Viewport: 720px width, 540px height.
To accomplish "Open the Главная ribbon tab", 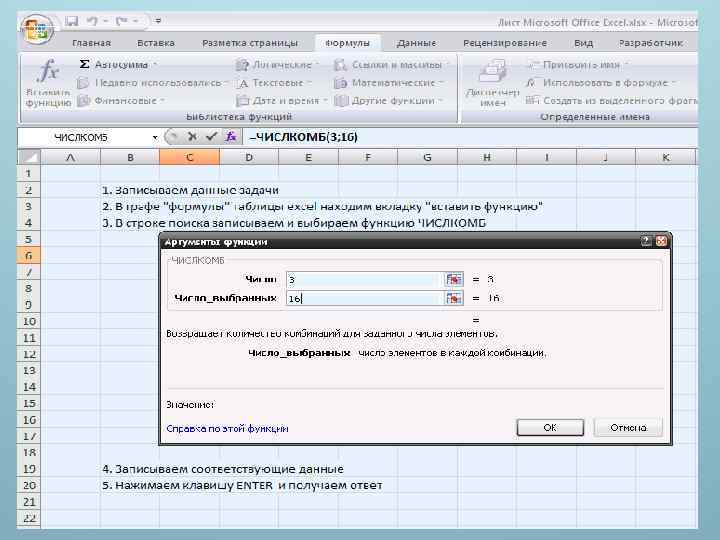I will (x=91, y=43).
